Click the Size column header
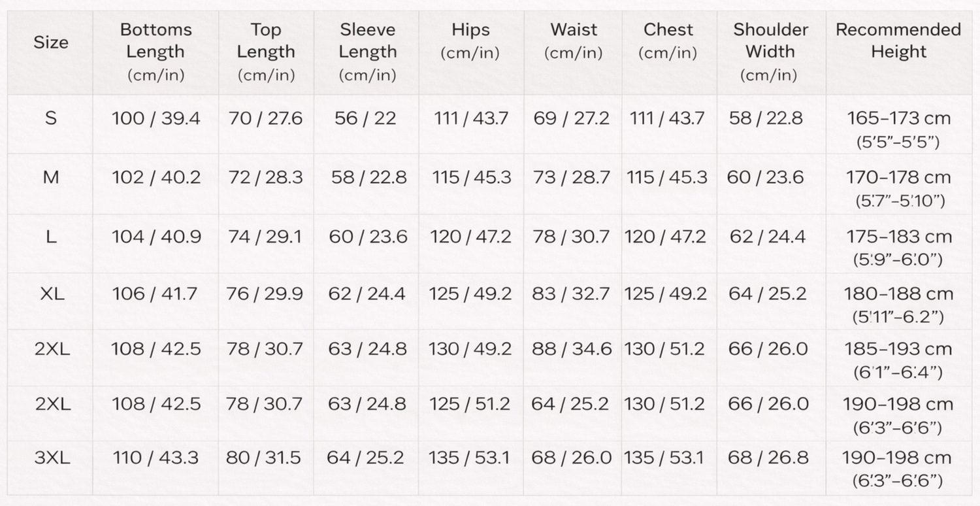Viewport: 980px width, 506px height. pos(51,42)
